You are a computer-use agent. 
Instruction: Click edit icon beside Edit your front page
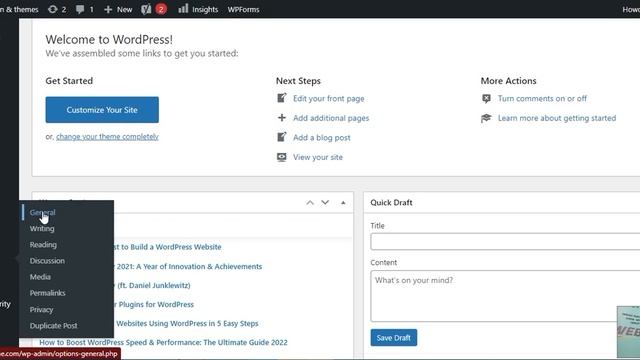(282, 98)
